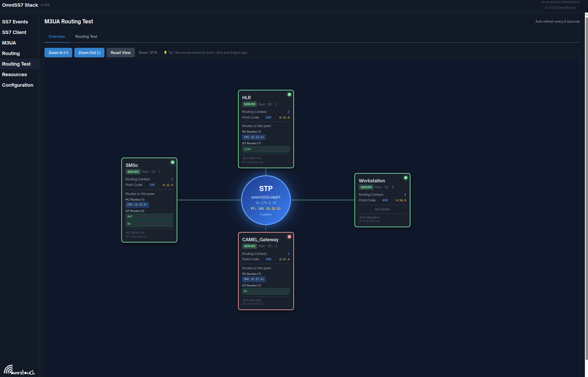Click PC route 200 (0.25.0) on SMSc
The height and width of the screenshot is (377, 588).
coord(137,205)
